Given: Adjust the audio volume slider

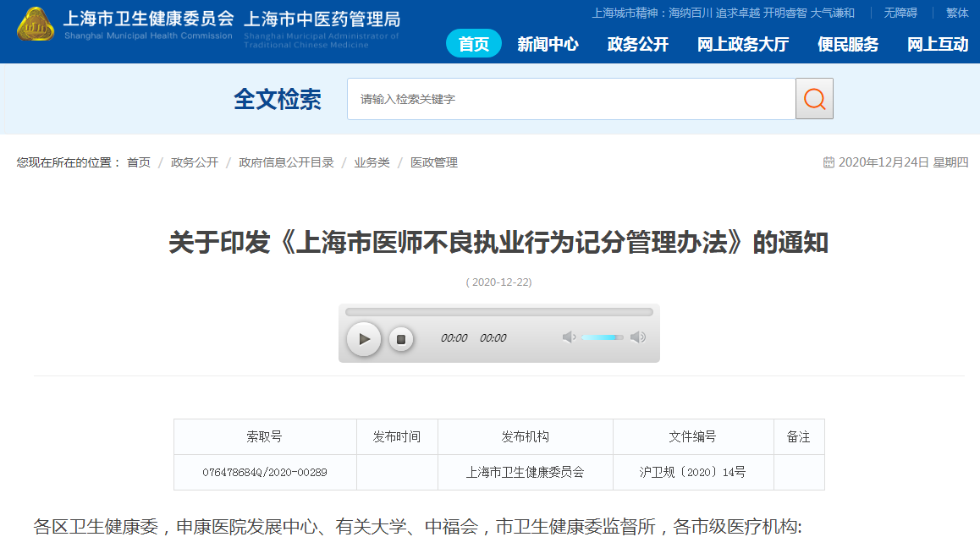Looking at the screenshot, I should [603, 337].
